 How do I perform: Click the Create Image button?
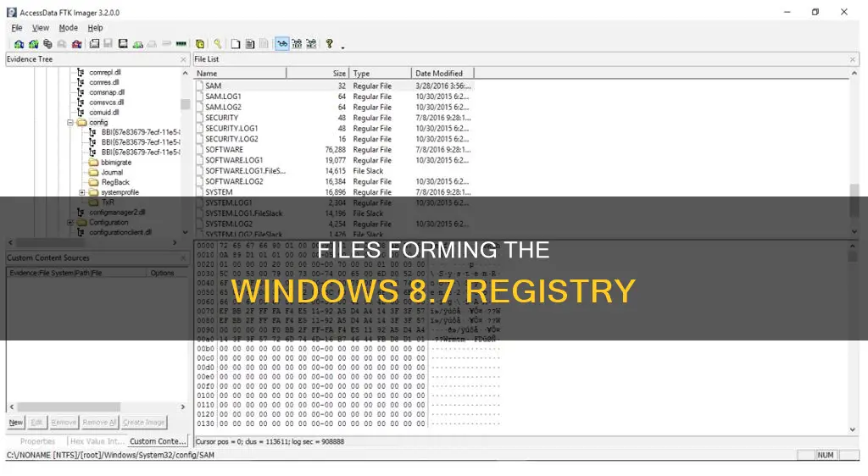144,423
